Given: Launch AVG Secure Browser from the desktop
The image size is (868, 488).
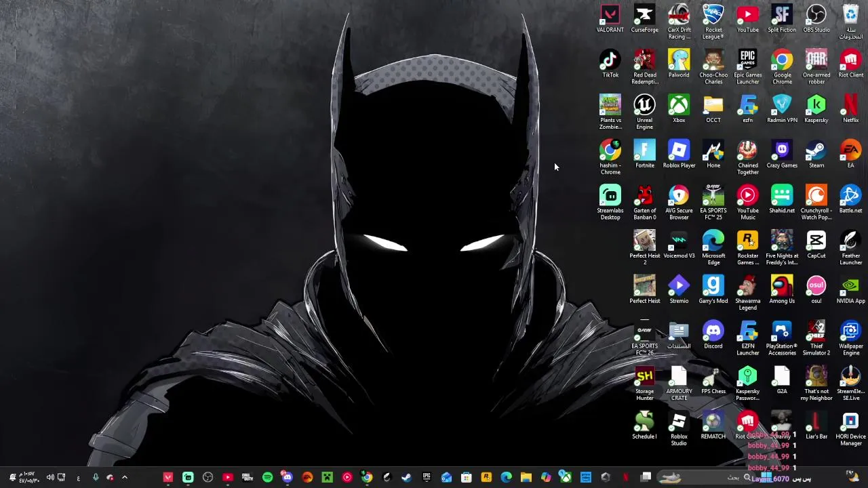Looking at the screenshot, I should [679, 203].
